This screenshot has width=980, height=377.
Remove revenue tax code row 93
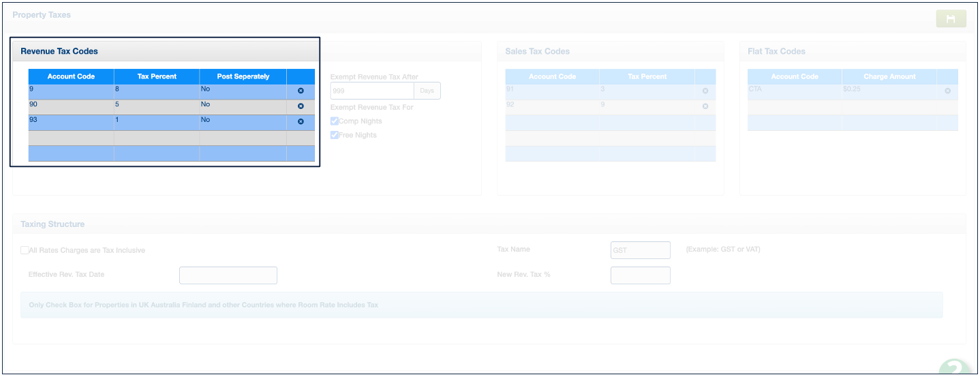point(301,121)
